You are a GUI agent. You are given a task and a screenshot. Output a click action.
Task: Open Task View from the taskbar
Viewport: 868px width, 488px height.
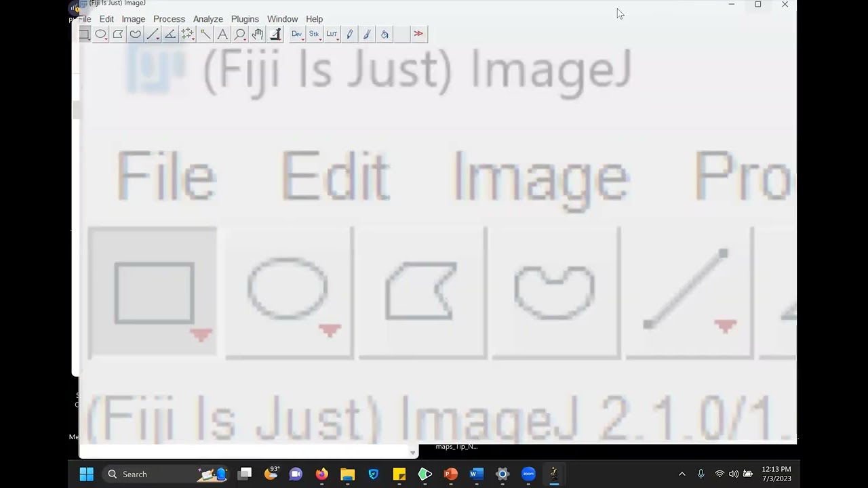click(245, 474)
